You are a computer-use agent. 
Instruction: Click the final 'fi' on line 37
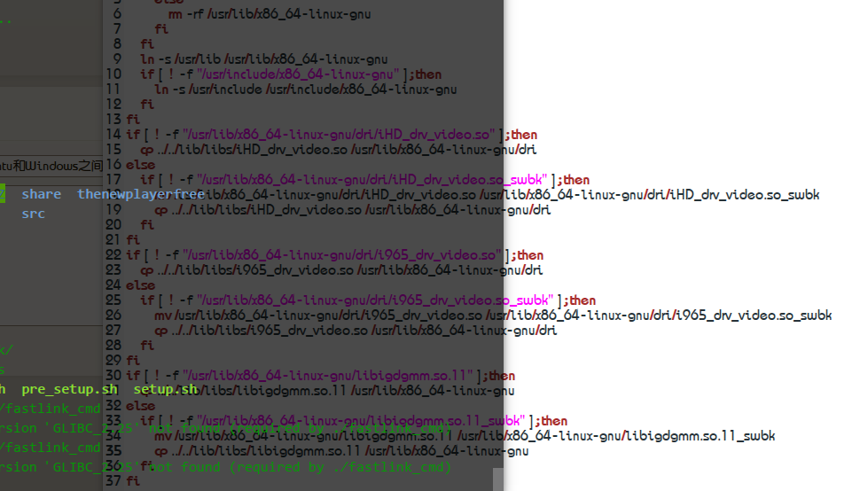133,481
